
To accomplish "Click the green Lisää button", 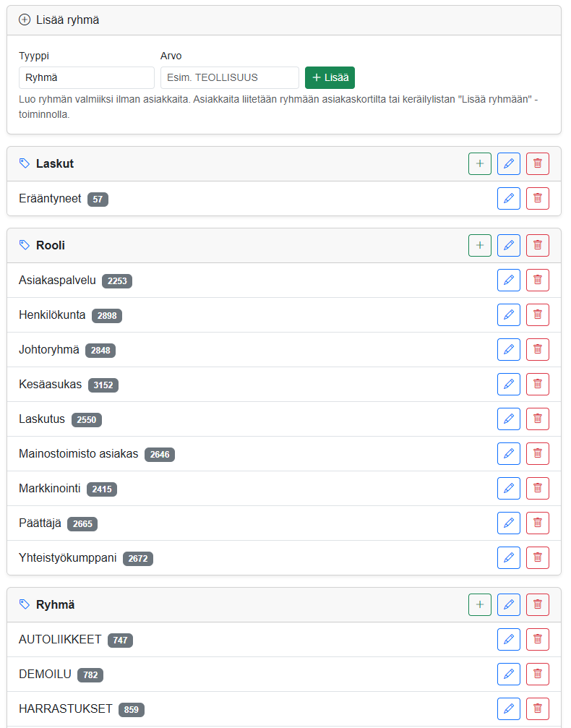I will tap(330, 77).
